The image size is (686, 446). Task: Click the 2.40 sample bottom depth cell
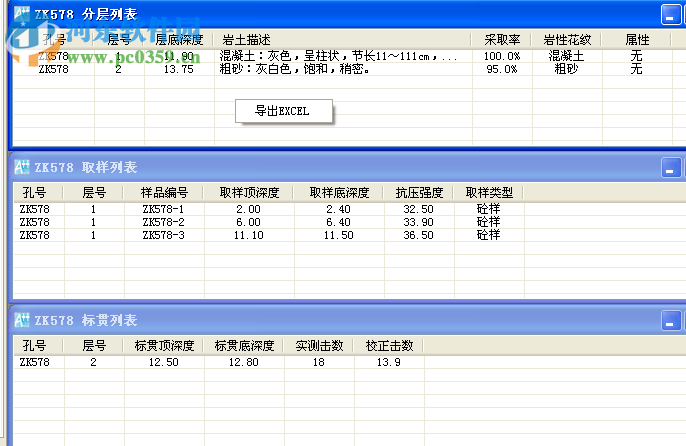(339, 209)
